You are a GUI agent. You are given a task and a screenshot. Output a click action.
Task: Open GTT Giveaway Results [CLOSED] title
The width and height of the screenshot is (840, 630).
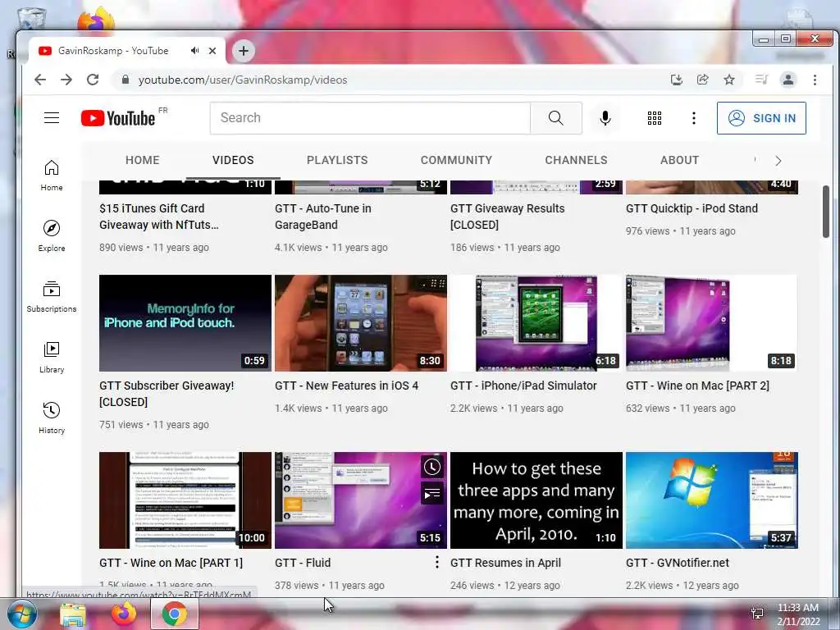click(507, 217)
